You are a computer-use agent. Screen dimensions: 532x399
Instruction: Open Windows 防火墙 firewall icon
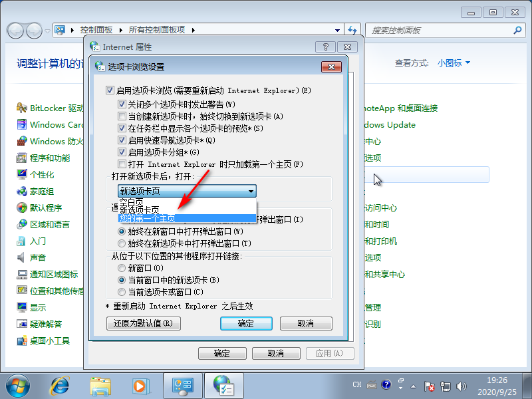click(22, 141)
